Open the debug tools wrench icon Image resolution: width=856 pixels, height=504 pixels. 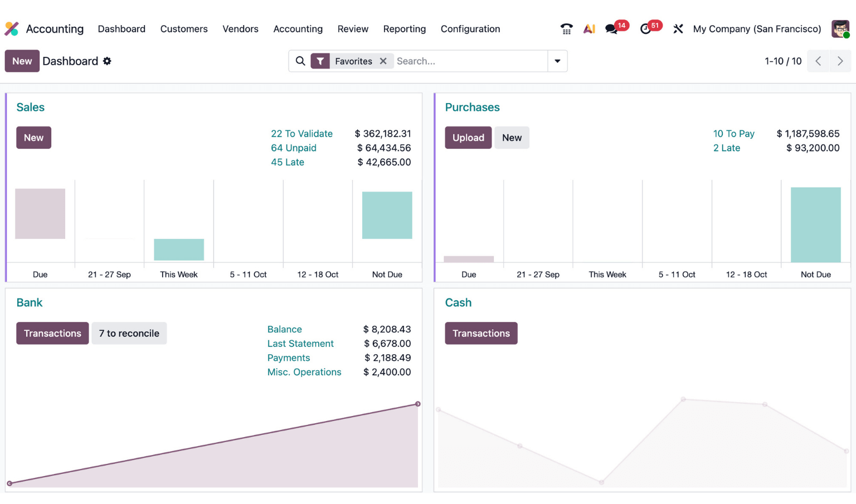pos(678,29)
